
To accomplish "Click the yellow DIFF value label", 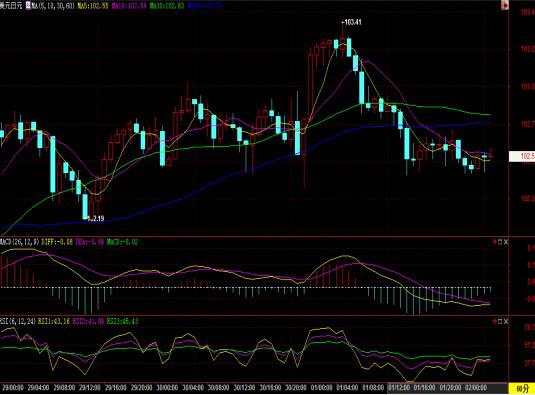I will tap(57, 242).
